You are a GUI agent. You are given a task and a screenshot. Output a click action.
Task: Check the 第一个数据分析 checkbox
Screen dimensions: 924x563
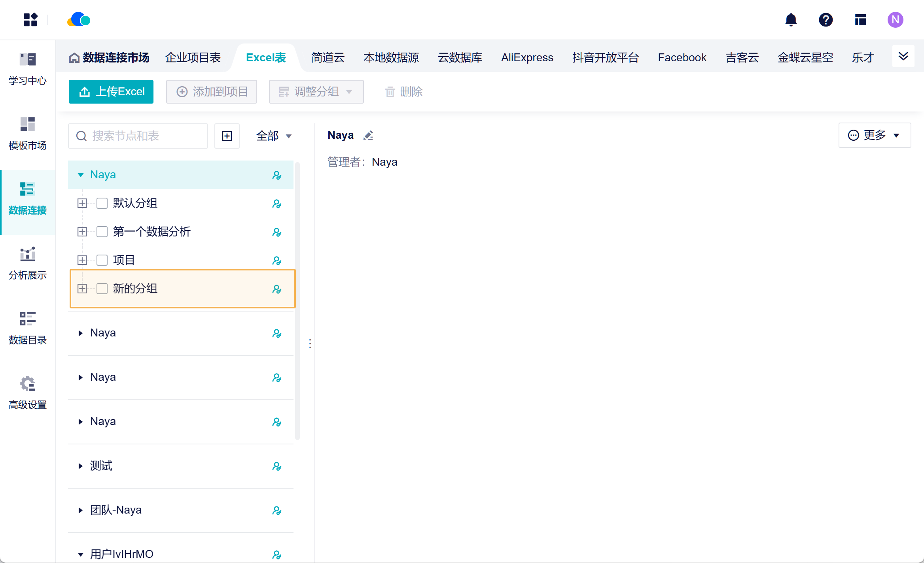[x=102, y=232]
